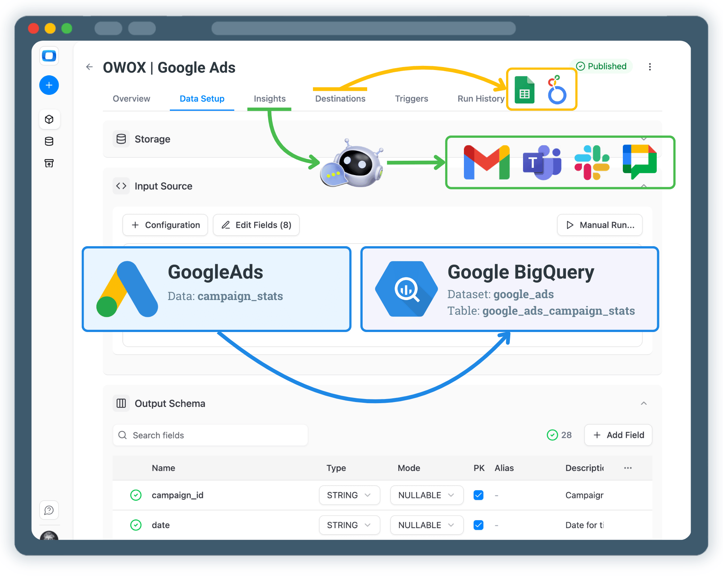Switch to the Triggers tab
Viewport: 723px width, 588px height.
pyautogui.click(x=411, y=99)
